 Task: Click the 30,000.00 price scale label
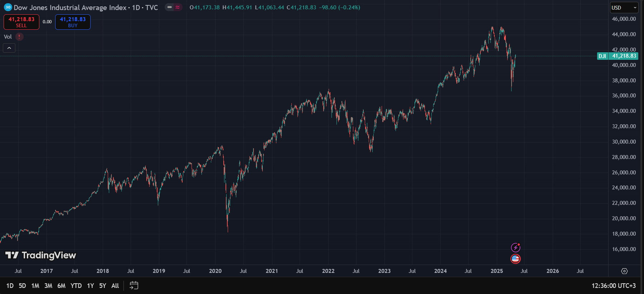pyautogui.click(x=624, y=141)
